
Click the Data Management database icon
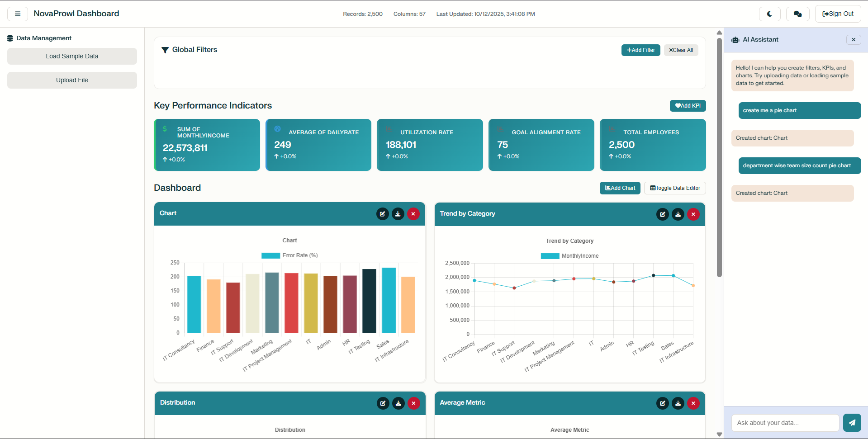[10, 38]
